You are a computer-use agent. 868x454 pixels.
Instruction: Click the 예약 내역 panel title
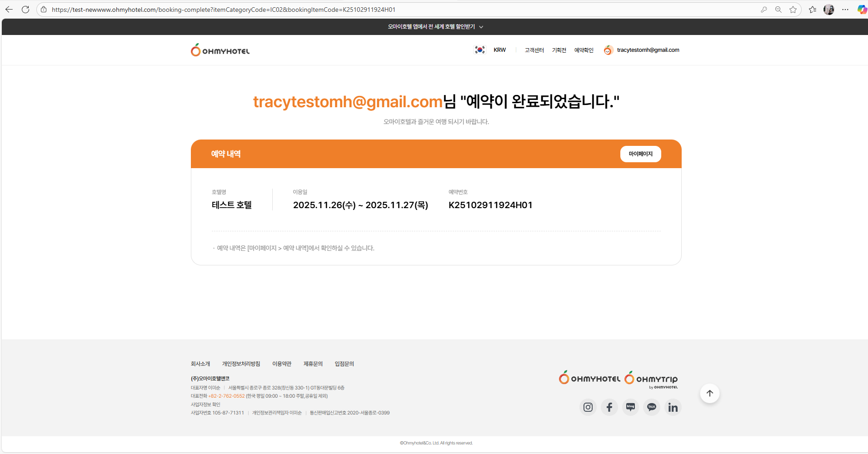coord(226,154)
